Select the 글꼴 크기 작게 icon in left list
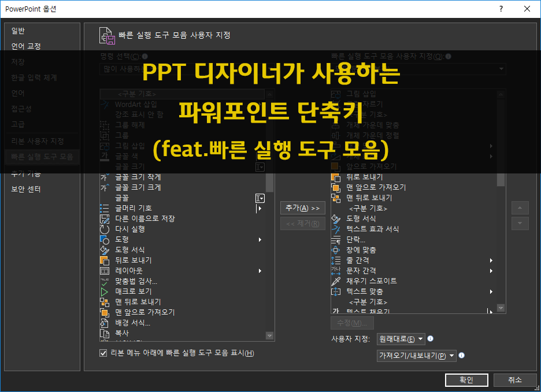 (x=105, y=177)
